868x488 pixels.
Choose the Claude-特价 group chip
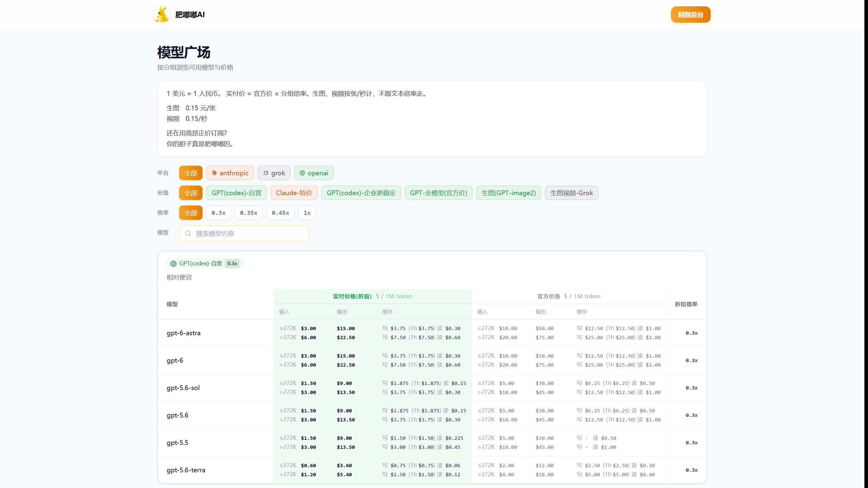pos(294,193)
